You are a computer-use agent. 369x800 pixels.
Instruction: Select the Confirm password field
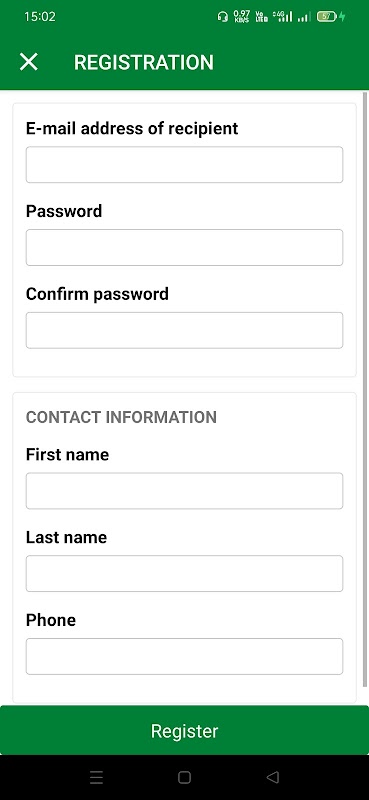(x=184, y=330)
